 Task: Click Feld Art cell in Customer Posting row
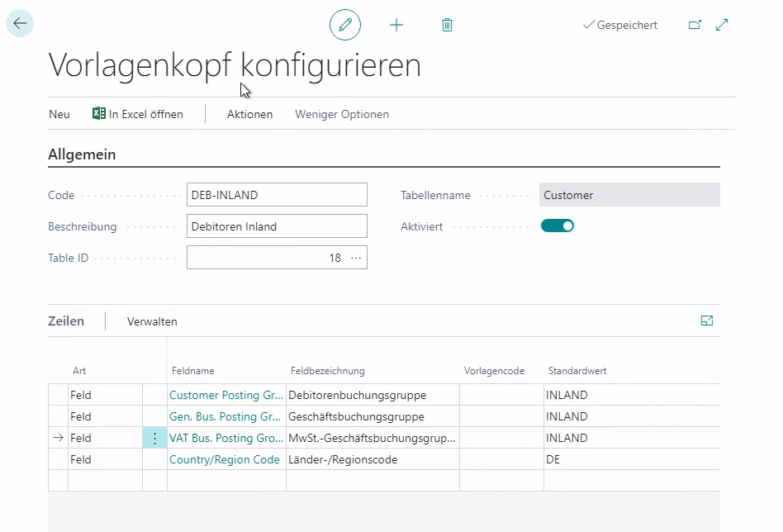coord(105,395)
